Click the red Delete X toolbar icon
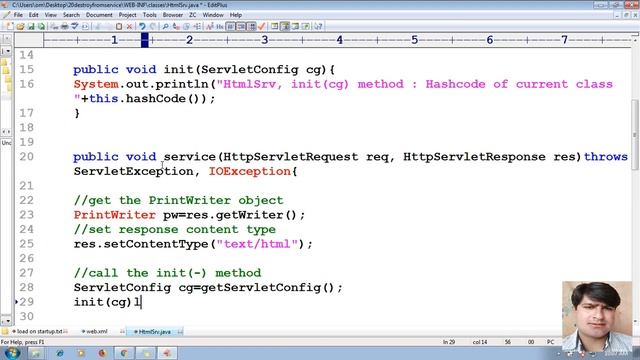The height and width of the screenshot is (360, 640). 129,27
